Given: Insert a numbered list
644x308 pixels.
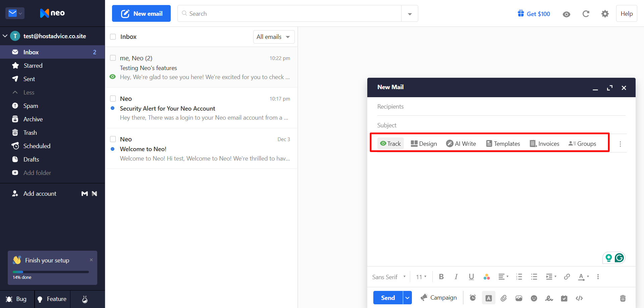Looking at the screenshot, I should point(519,276).
